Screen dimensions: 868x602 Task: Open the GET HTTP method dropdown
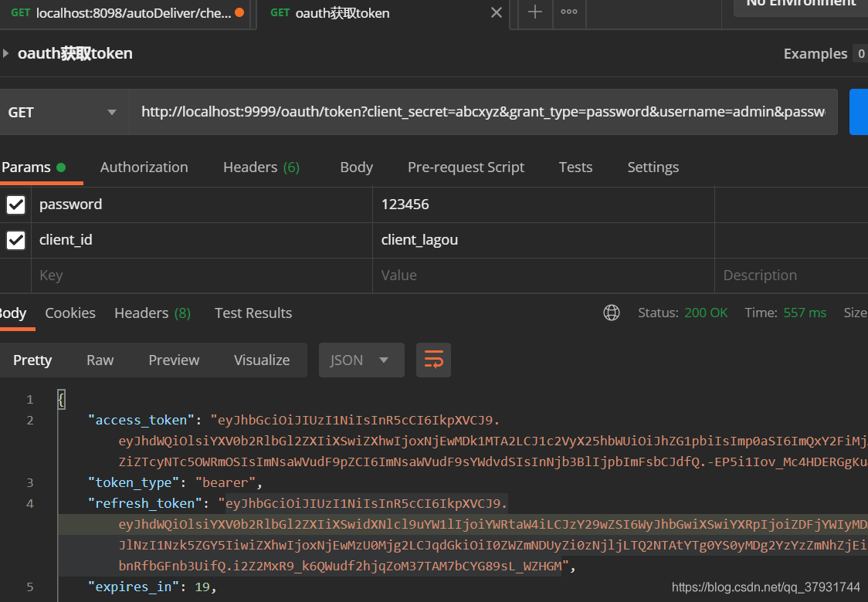pos(64,113)
